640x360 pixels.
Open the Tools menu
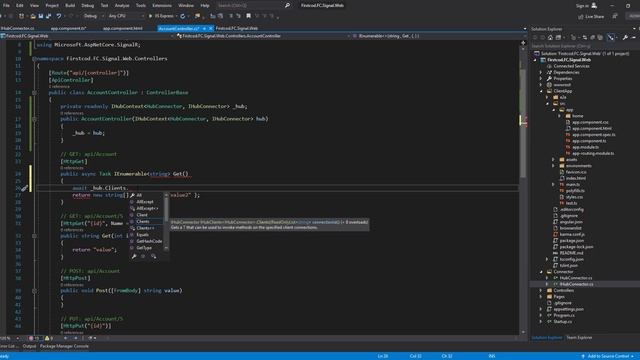point(141,5)
